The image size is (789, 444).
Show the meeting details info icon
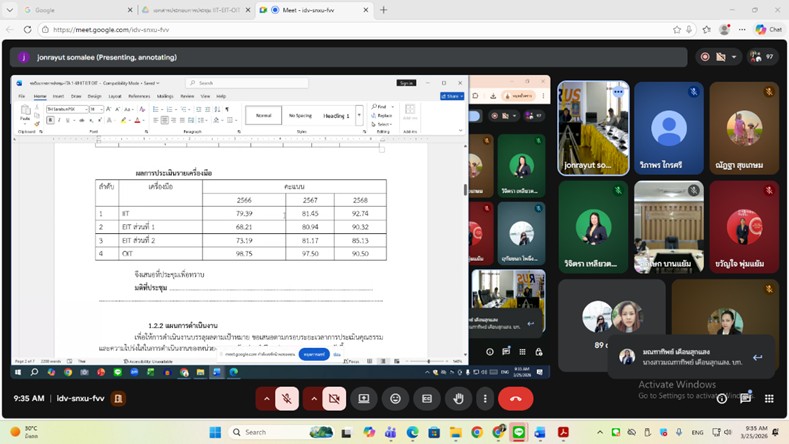click(x=721, y=399)
